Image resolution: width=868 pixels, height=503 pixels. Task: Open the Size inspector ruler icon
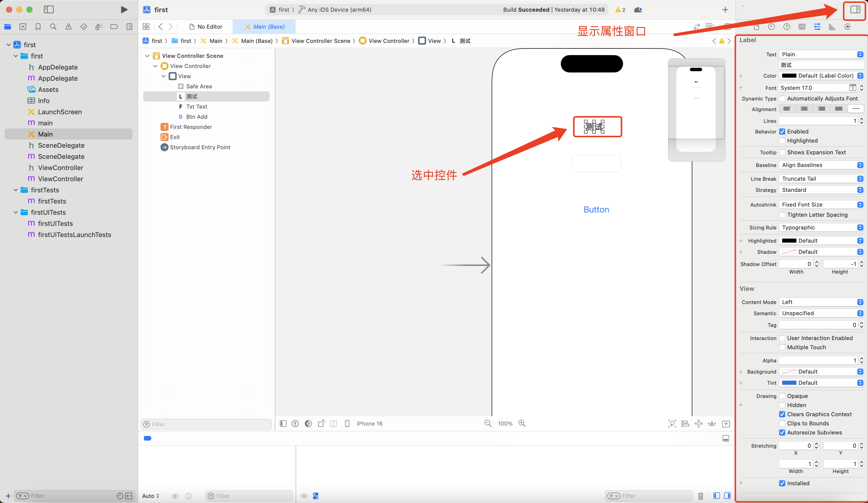(832, 27)
